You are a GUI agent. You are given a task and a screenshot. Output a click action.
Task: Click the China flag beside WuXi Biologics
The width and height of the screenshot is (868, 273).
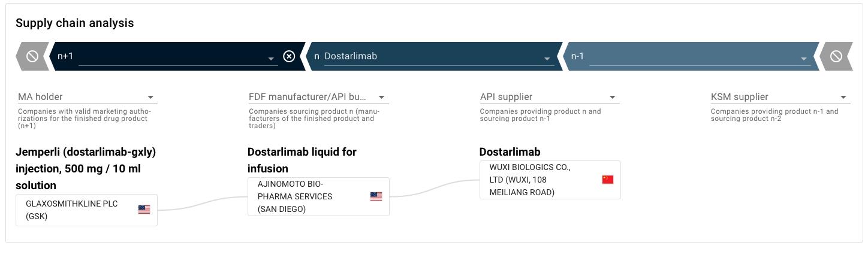(x=607, y=180)
